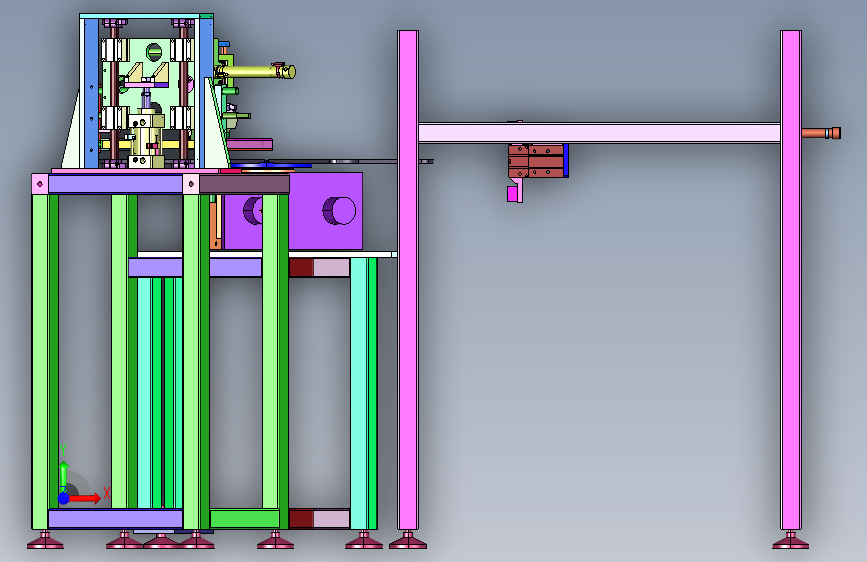Image resolution: width=867 pixels, height=562 pixels.
Task: Select the brown gripper block under the crossbeam
Action: tap(536, 161)
